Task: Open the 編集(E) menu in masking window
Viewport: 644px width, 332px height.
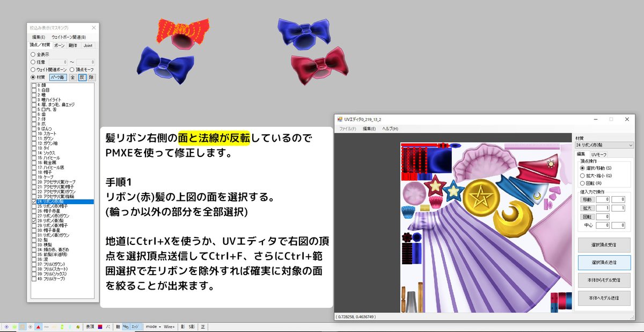Action: click(x=38, y=37)
